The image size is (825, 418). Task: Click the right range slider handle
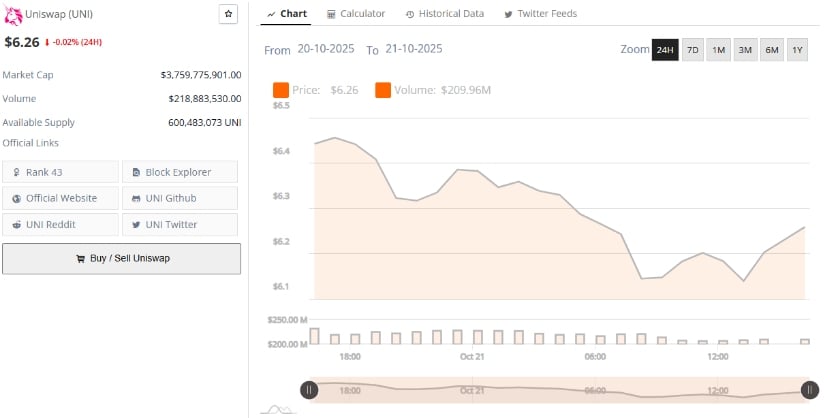(807, 390)
